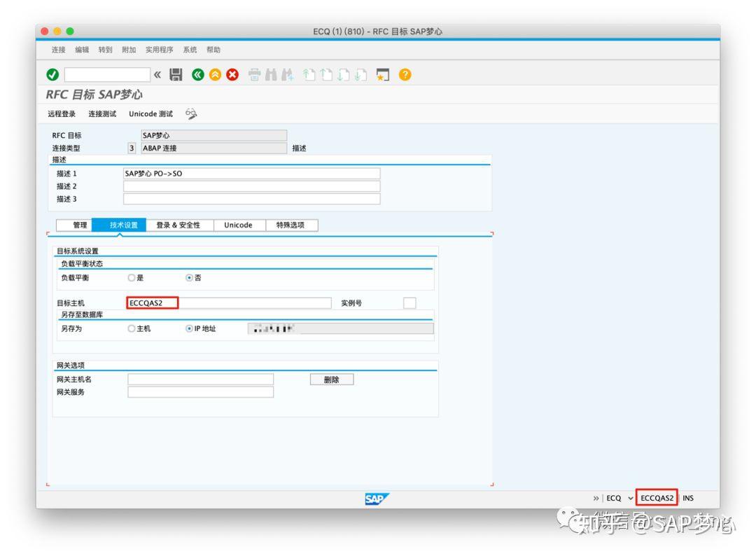Click the First Page icon

pyautogui.click(x=309, y=75)
